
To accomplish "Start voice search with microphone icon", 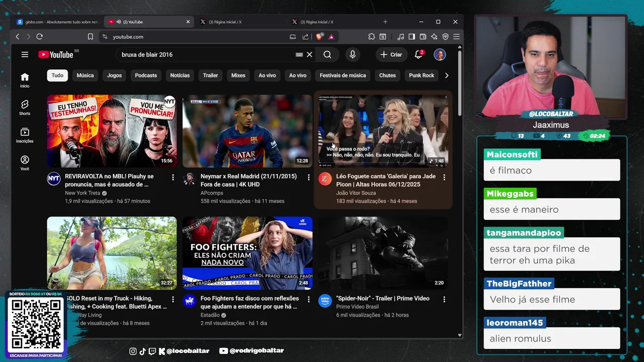I will (352, 54).
